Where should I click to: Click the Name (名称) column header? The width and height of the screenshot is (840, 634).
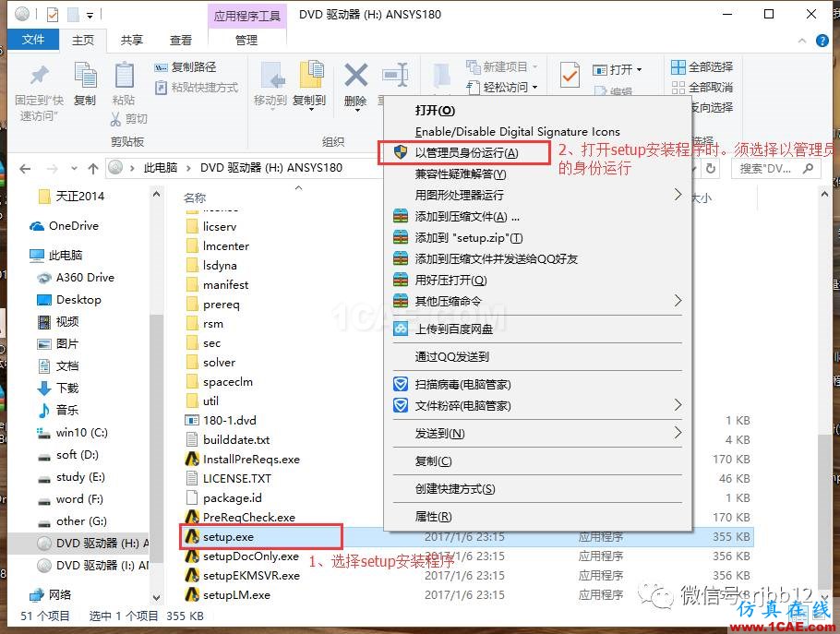click(195, 197)
